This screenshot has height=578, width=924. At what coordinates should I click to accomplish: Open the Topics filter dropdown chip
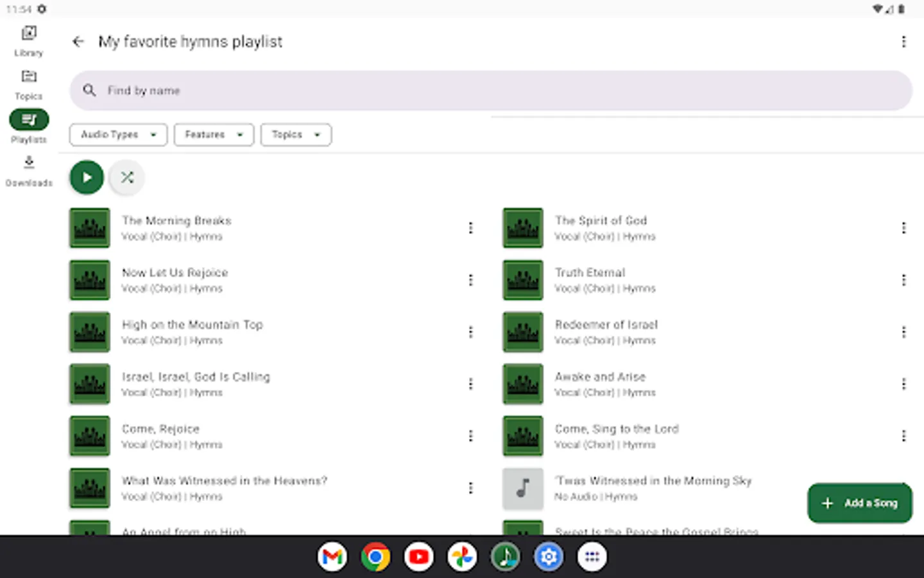(295, 135)
